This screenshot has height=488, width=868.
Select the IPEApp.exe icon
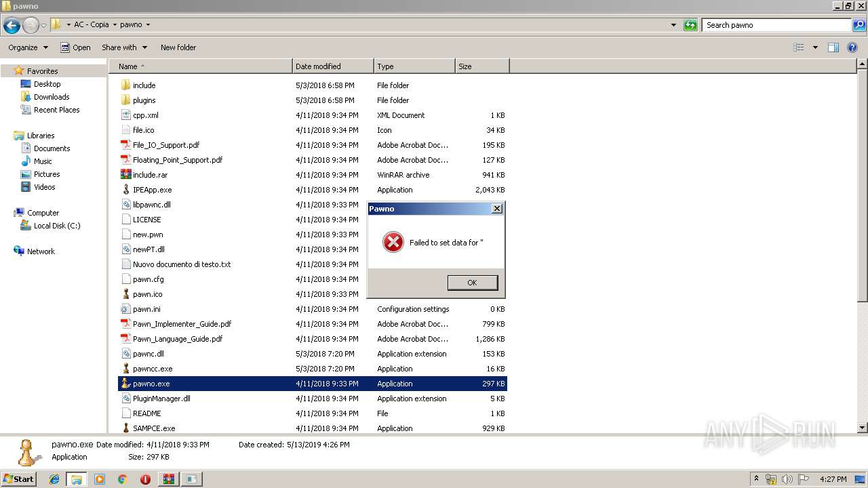[125, 190]
